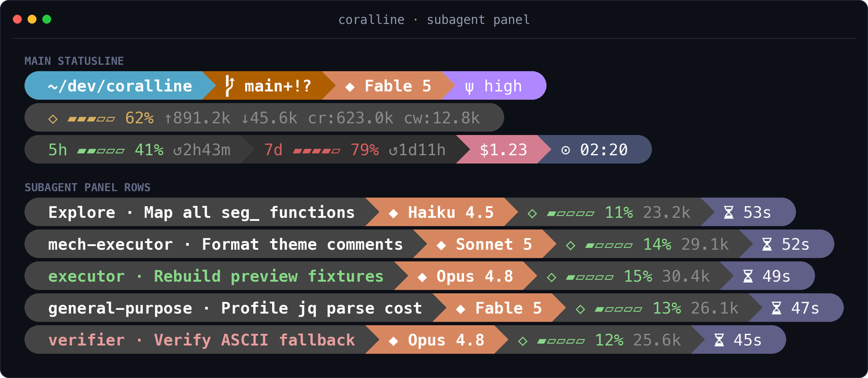Click the psi icon beside high

[x=470, y=87]
